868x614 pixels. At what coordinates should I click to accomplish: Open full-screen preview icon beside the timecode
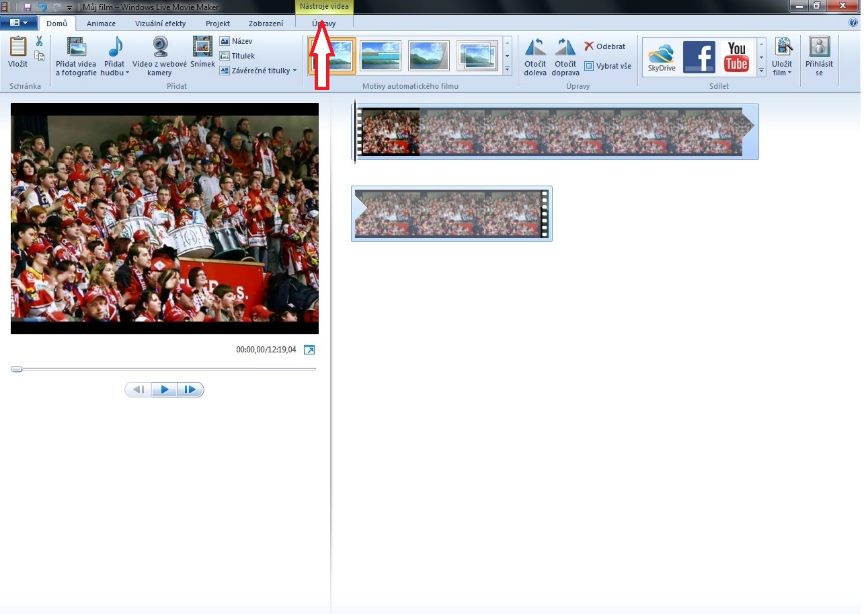[x=309, y=350]
